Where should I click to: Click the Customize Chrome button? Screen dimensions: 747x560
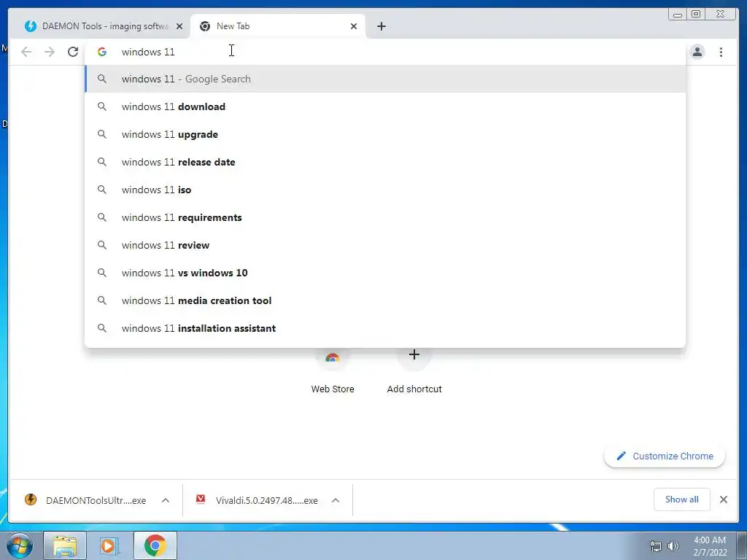tap(665, 456)
